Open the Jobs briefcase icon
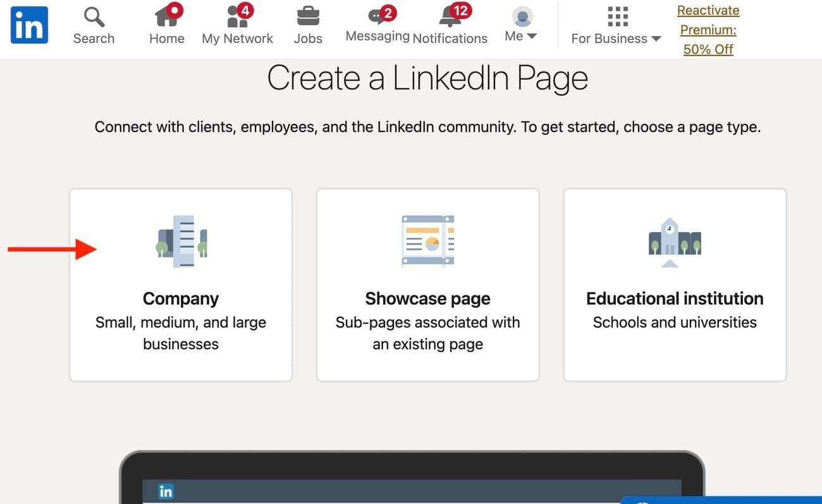 point(308,16)
